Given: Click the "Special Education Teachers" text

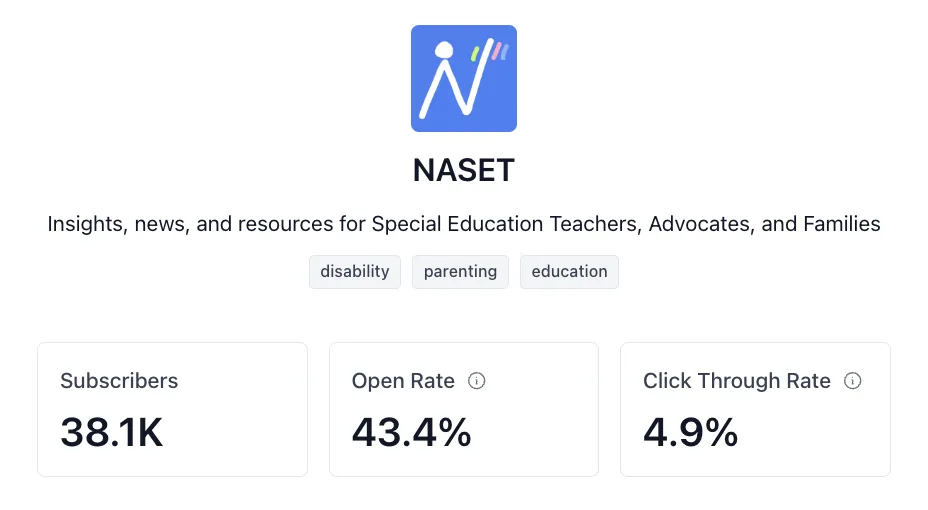Looking at the screenshot, I should click(506, 224).
